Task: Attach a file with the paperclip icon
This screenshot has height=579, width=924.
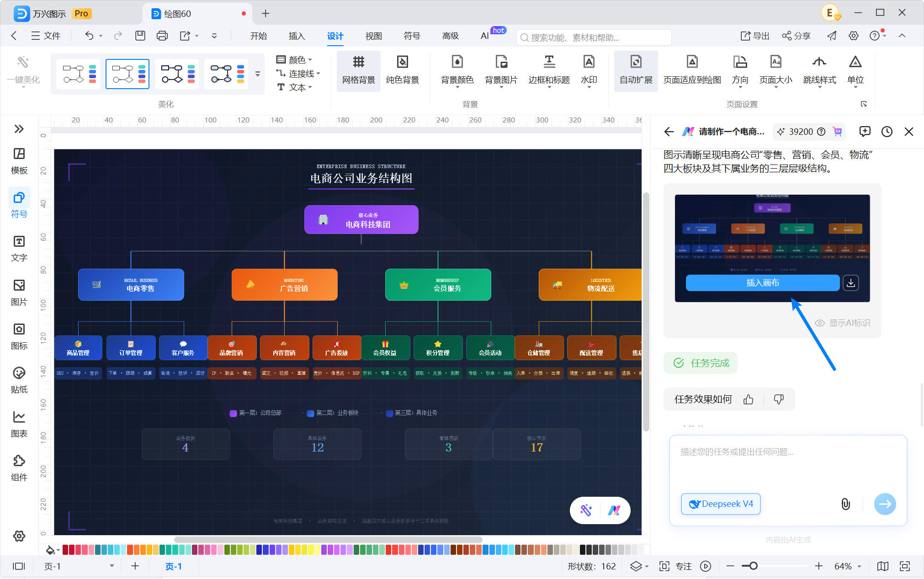Action: point(845,504)
